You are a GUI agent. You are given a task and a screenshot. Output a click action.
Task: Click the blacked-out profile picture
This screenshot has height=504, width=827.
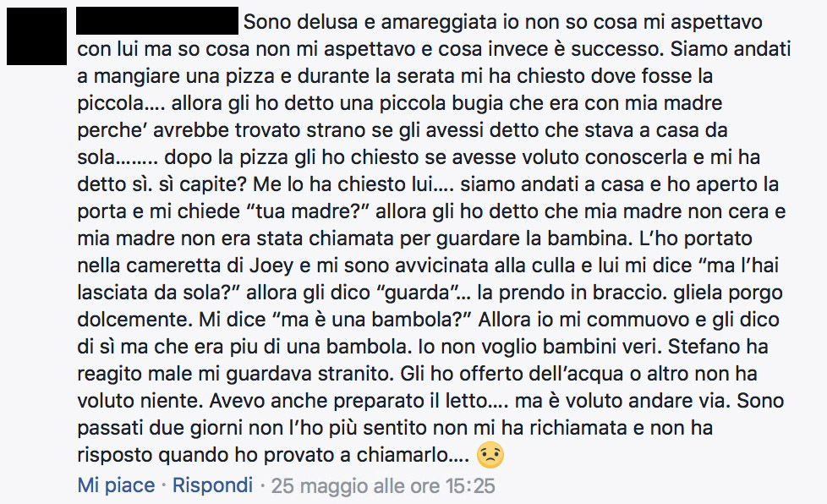[37, 36]
